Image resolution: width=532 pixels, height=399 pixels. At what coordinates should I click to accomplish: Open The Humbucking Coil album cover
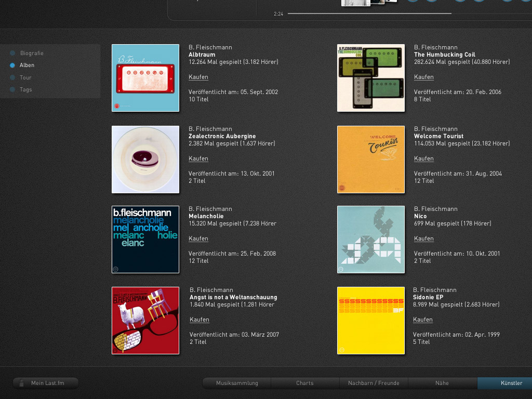click(x=371, y=78)
